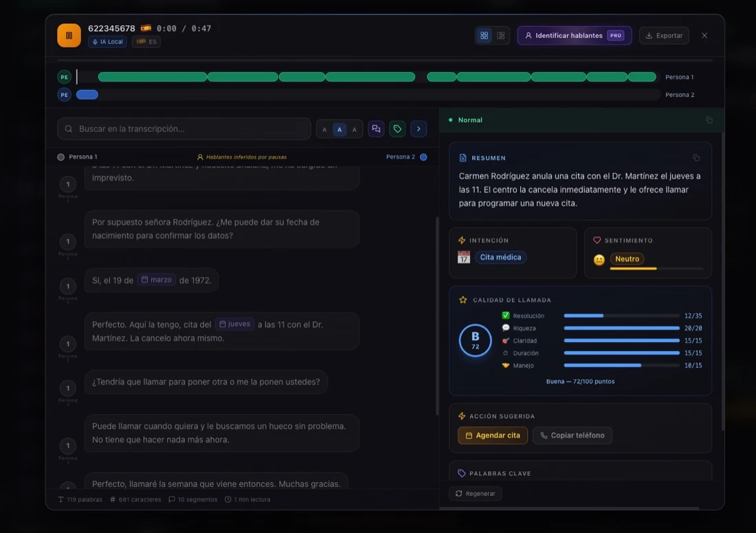
Task: Click the Riqueza speech icon
Action: pyautogui.click(x=505, y=328)
